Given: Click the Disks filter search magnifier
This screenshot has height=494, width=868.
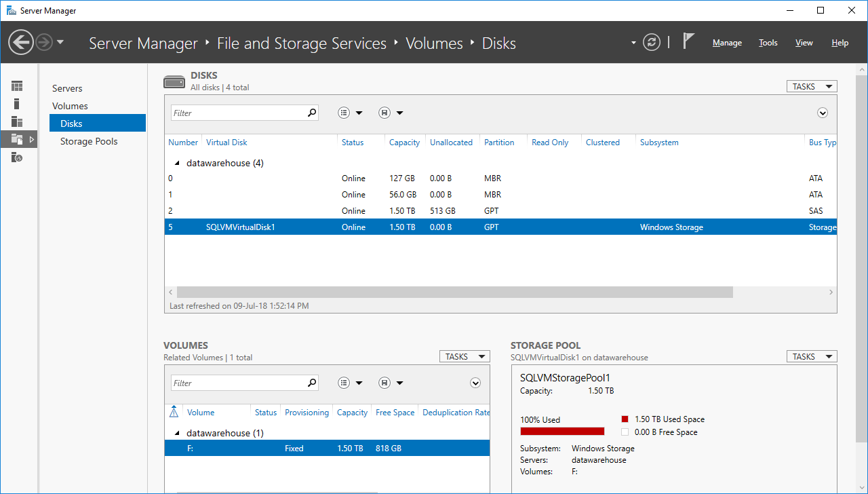Looking at the screenshot, I should [x=312, y=113].
